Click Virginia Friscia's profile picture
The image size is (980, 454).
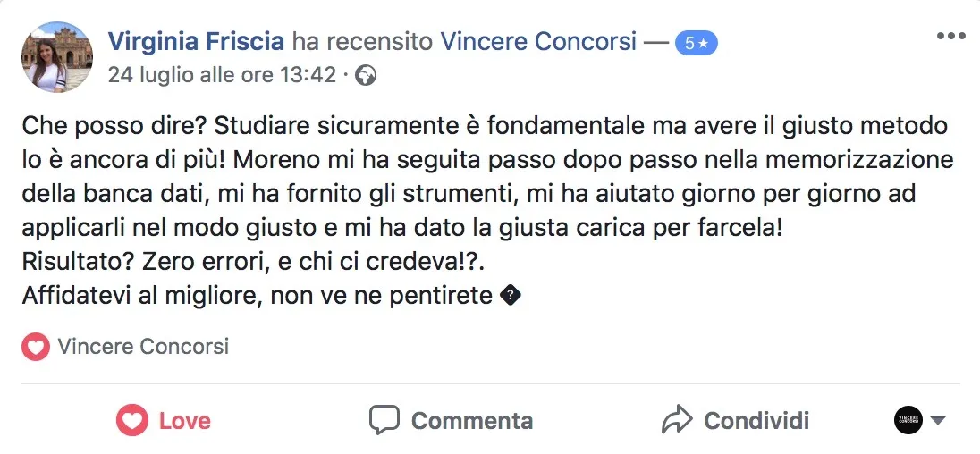[57, 57]
